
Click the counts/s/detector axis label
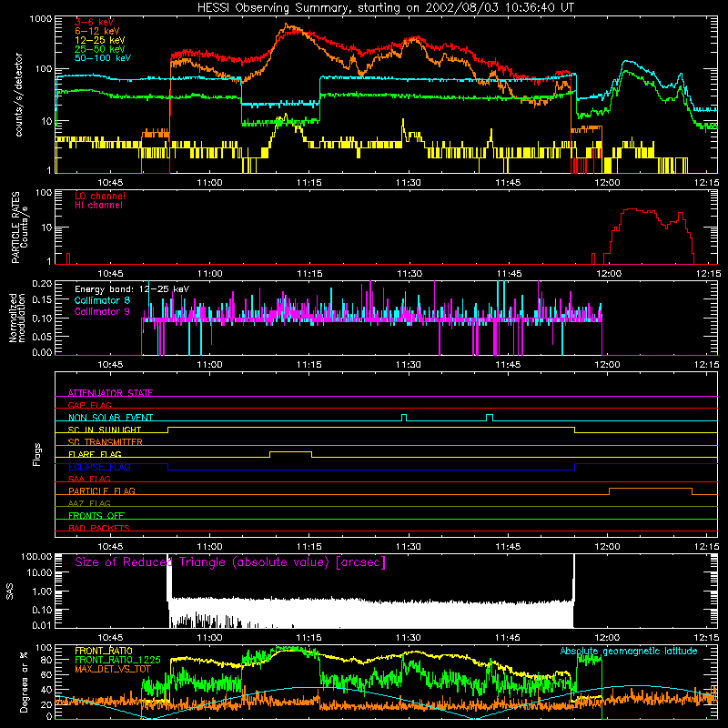(x=18, y=95)
